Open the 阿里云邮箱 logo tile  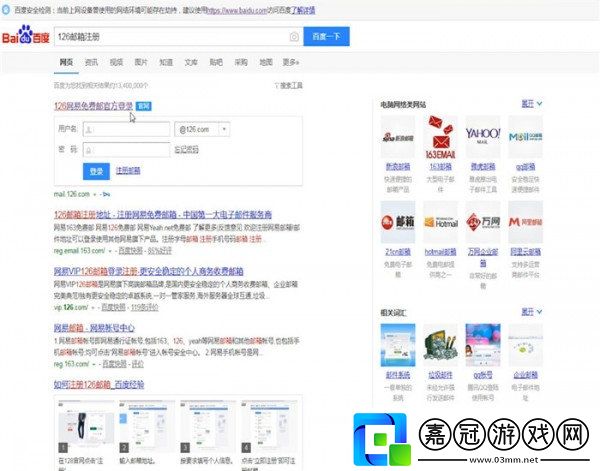[525, 222]
